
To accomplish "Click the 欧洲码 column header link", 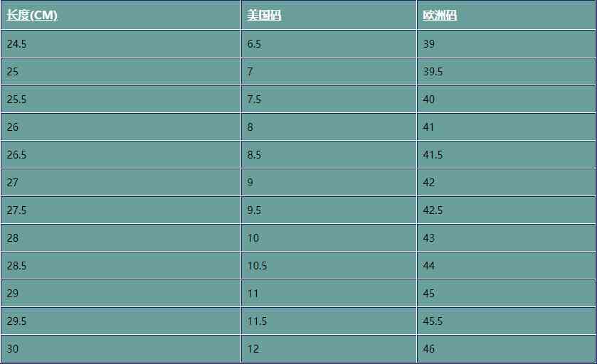I will (440, 16).
